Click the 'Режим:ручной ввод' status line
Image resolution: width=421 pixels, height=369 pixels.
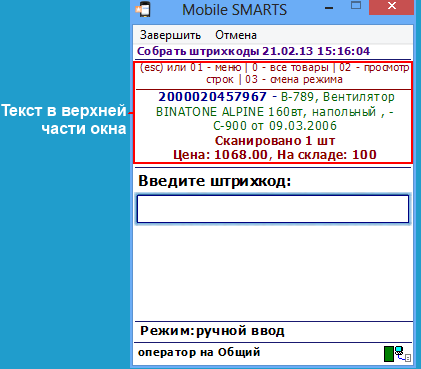click(x=212, y=331)
